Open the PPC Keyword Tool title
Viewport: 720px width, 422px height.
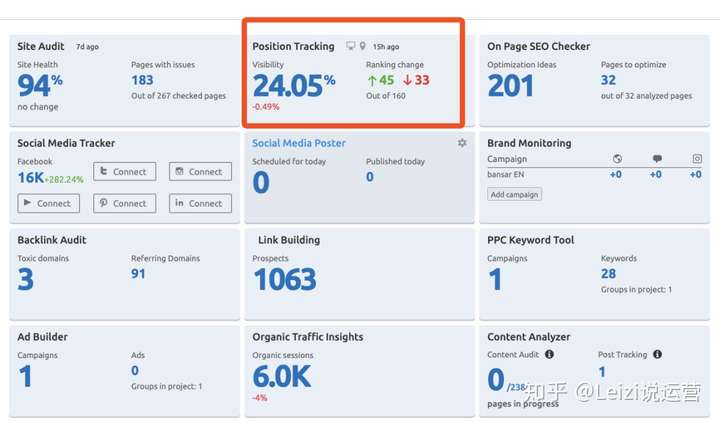pos(530,240)
